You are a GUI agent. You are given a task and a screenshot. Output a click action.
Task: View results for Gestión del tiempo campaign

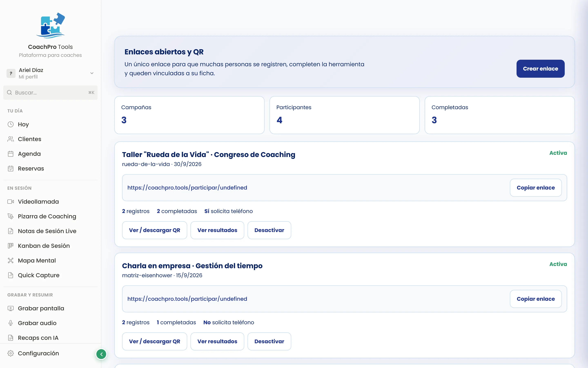click(x=217, y=341)
